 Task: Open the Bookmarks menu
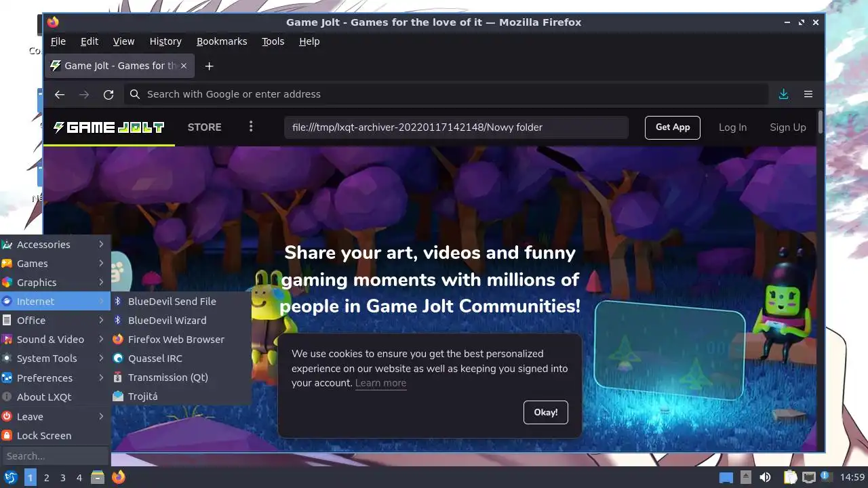click(x=222, y=41)
